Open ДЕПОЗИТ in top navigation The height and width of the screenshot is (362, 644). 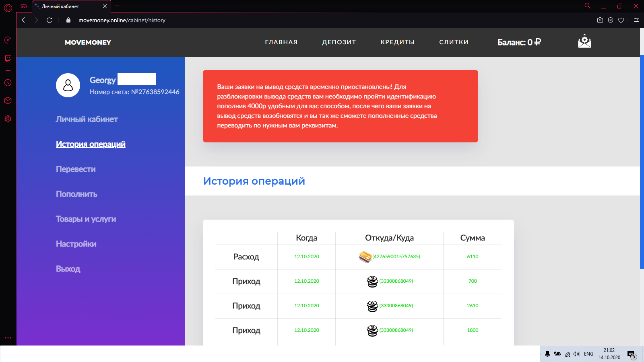[x=339, y=42]
